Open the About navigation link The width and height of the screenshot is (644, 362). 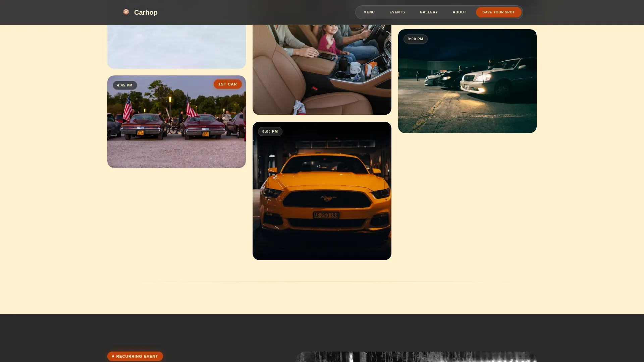460,12
